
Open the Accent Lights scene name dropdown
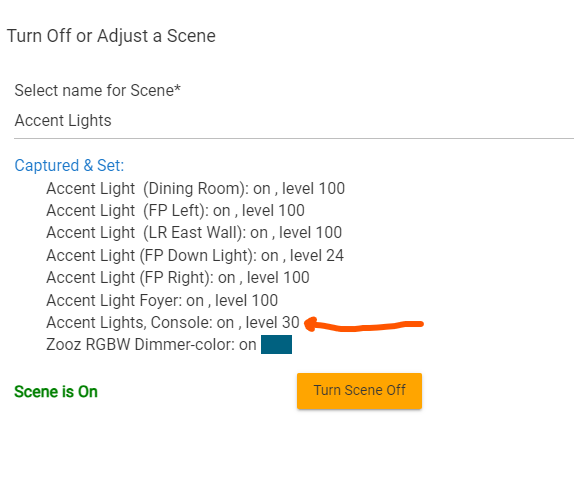point(294,121)
